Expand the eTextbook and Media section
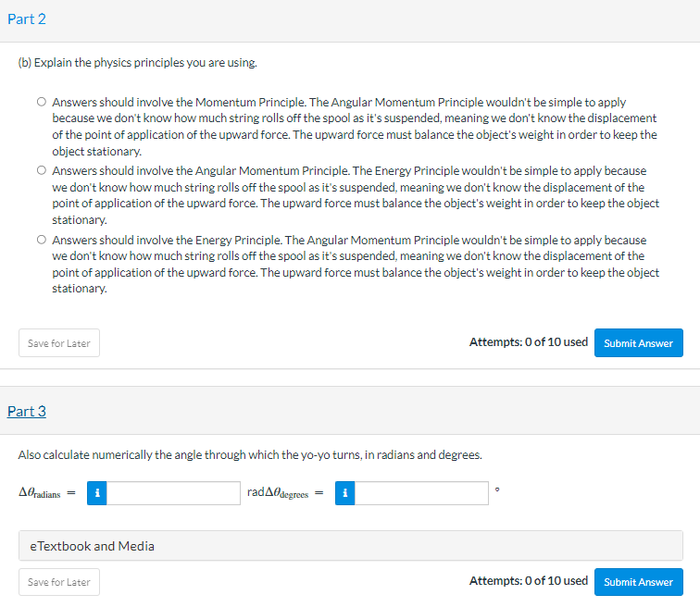 pos(350,545)
